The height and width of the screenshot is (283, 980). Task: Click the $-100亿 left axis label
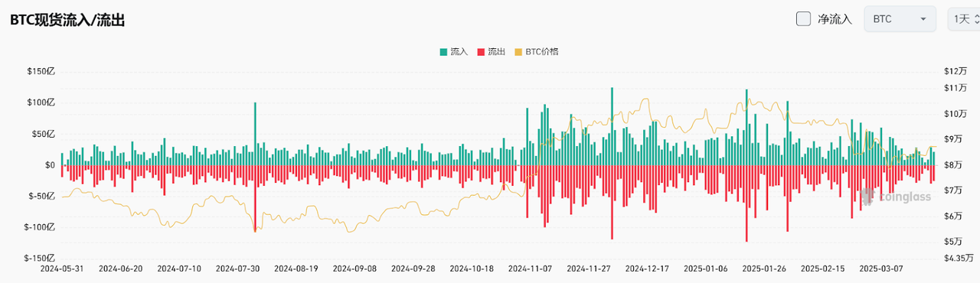pyautogui.click(x=39, y=227)
